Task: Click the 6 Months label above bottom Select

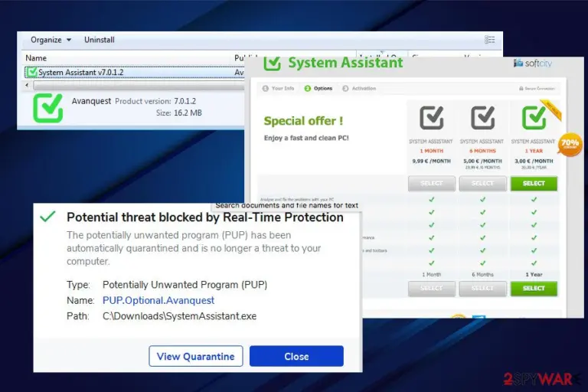Action: 482,275
